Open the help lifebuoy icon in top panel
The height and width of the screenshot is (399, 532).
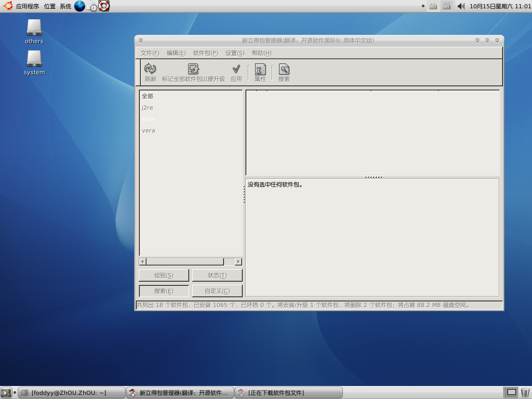104,6
